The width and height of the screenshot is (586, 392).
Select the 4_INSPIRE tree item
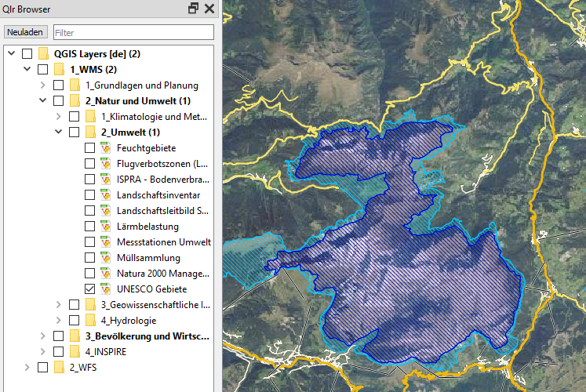pyautogui.click(x=104, y=352)
